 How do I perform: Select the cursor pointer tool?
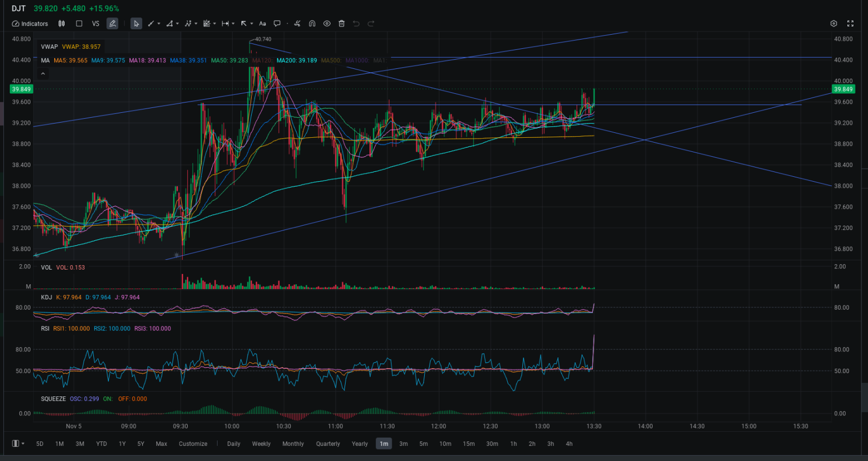coord(136,24)
